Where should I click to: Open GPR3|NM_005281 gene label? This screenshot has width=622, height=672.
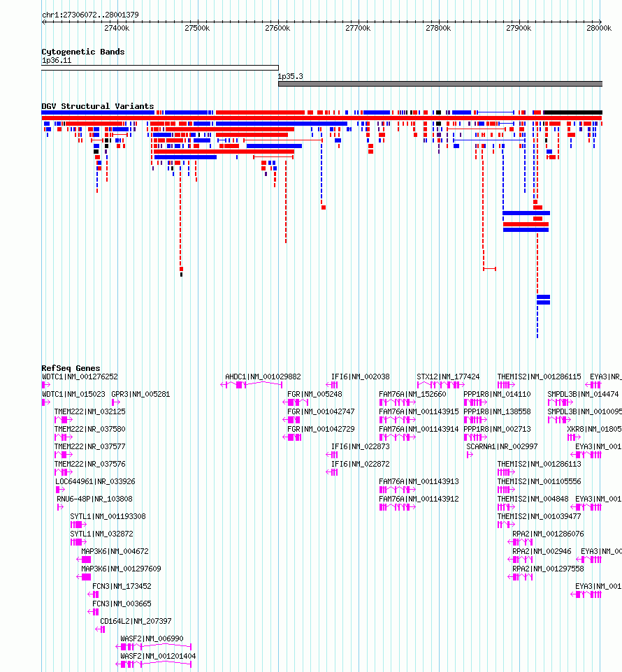(140, 394)
